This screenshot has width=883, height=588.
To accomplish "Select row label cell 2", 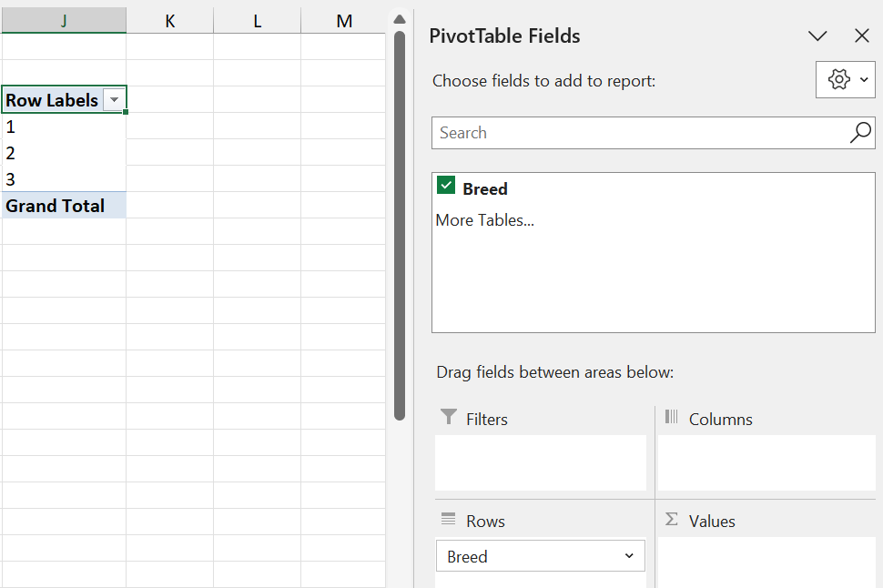I will (x=64, y=153).
